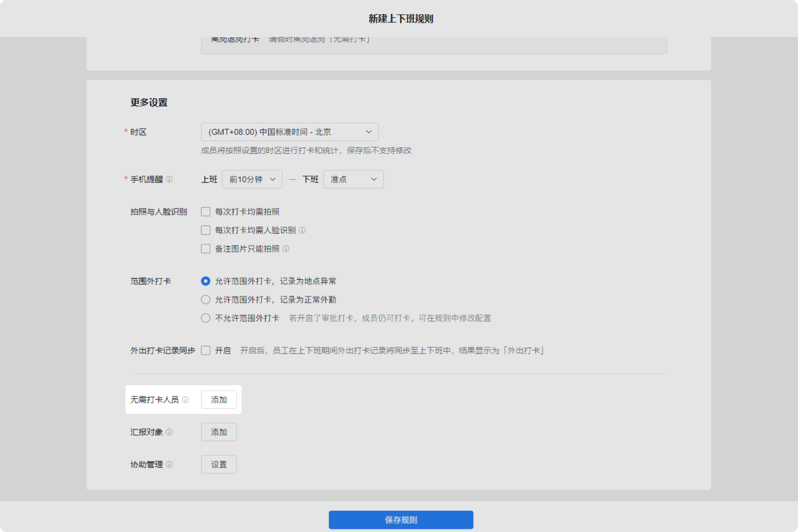This screenshot has height=532, width=798.
Task: Click info icon next to 手机提醒
Action: coord(169,179)
